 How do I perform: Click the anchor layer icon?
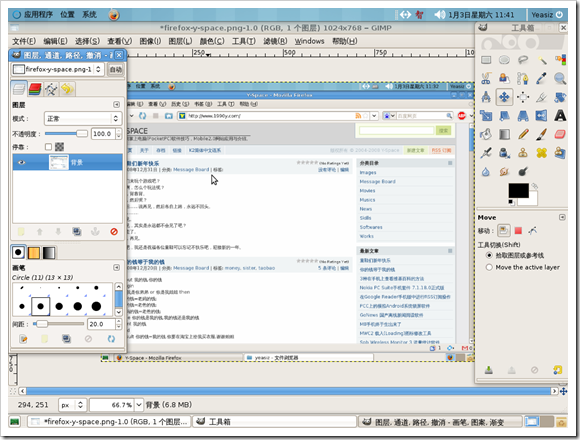[95, 232]
